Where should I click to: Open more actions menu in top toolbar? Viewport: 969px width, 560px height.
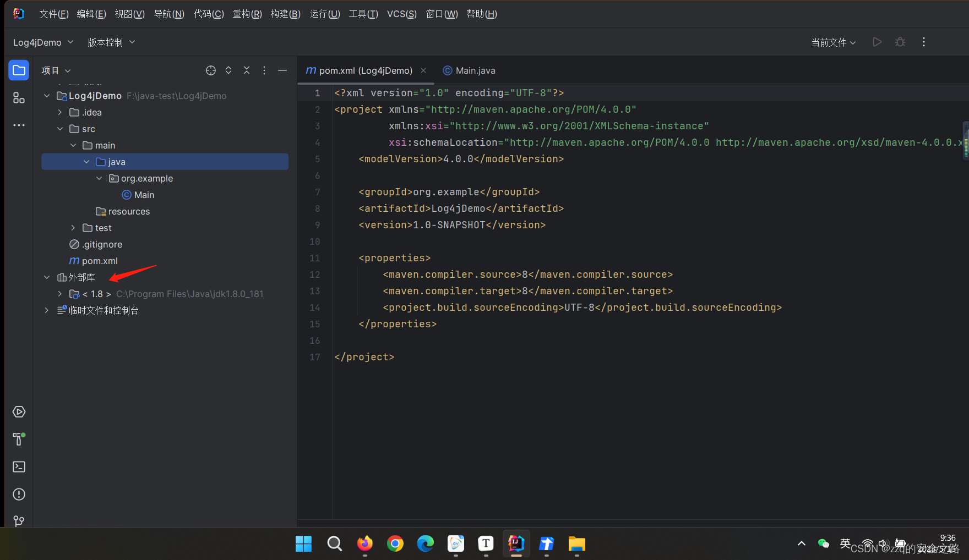pyautogui.click(x=924, y=42)
